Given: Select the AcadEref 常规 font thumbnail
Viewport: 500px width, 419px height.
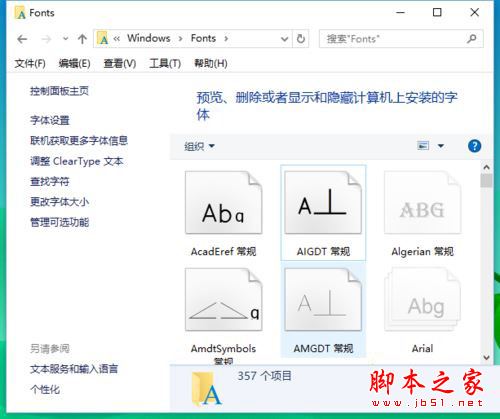Looking at the screenshot, I should pos(223,202).
